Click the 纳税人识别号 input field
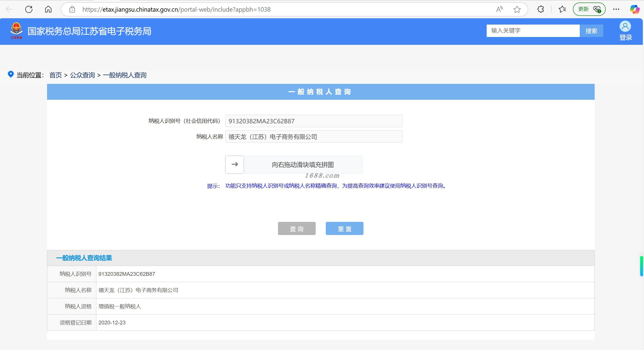 click(313, 121)
